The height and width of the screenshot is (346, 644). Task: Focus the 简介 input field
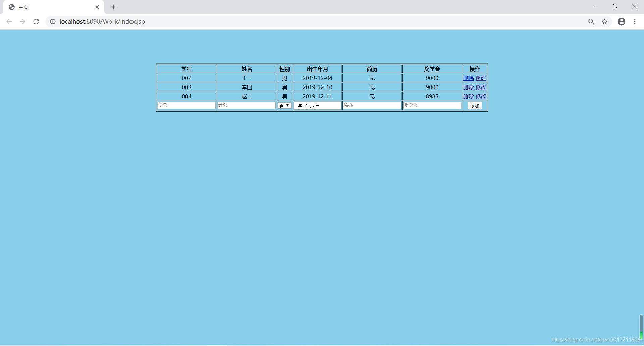[x=372, y=105]
